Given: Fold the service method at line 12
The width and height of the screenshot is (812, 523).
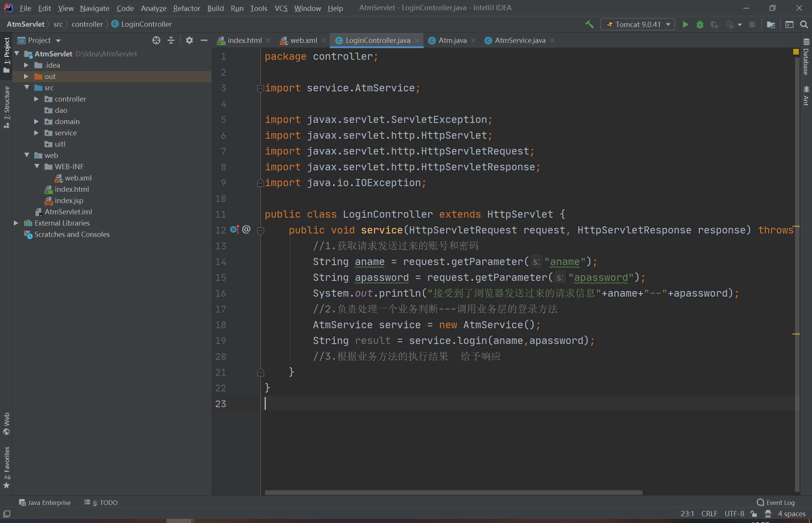Looking at the screenshot, I should [x=261, y=230].
